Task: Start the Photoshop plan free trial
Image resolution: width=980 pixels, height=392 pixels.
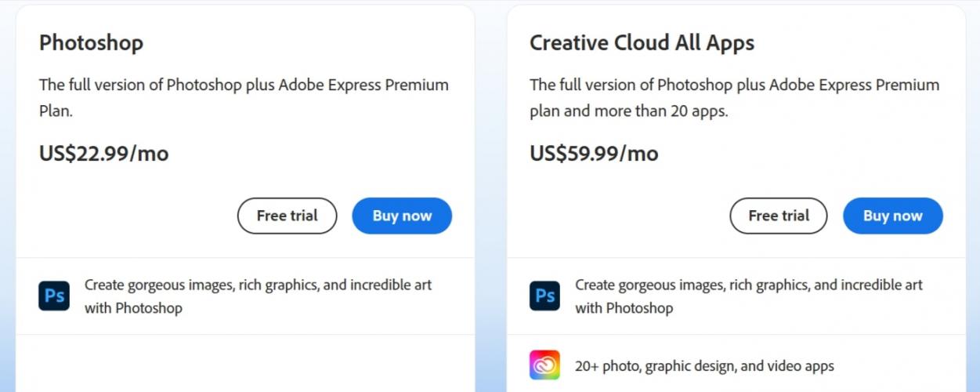Action: tap(287, 216)
